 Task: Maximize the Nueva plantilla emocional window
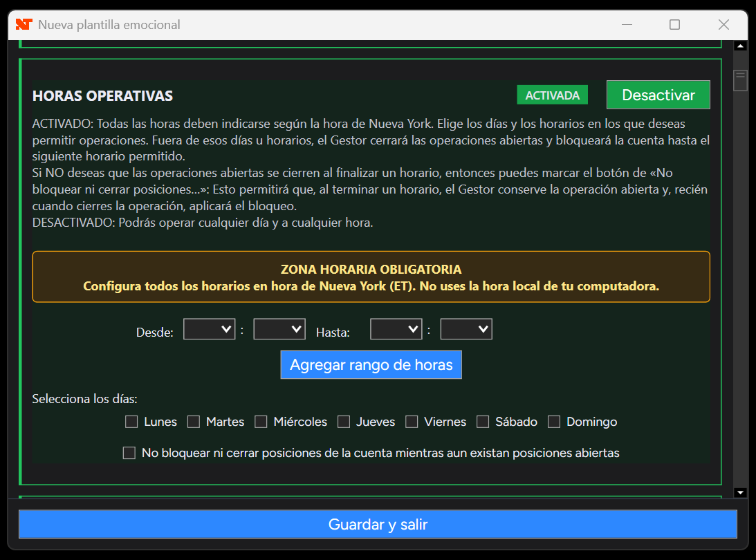click(674, 25)
